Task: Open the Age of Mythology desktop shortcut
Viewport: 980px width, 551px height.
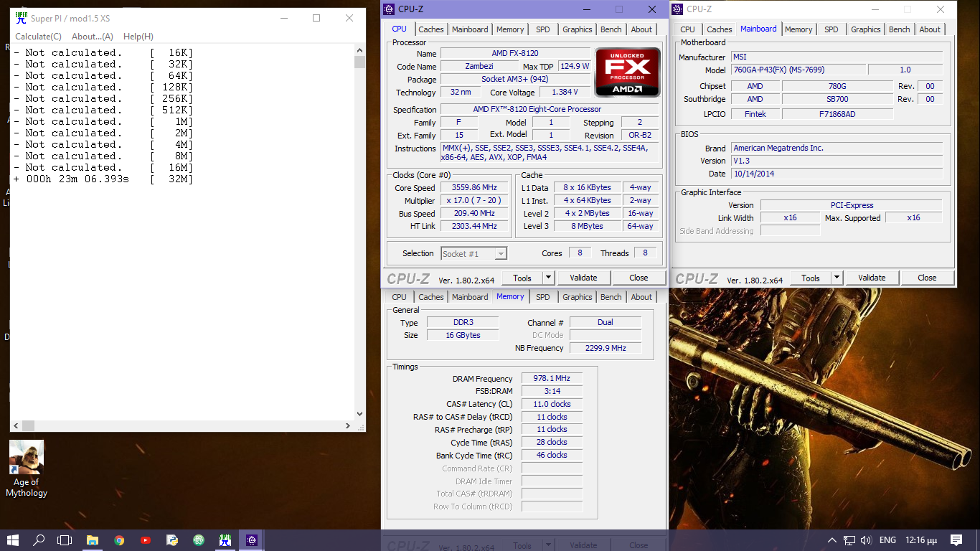Action: [x=27, y=469]
